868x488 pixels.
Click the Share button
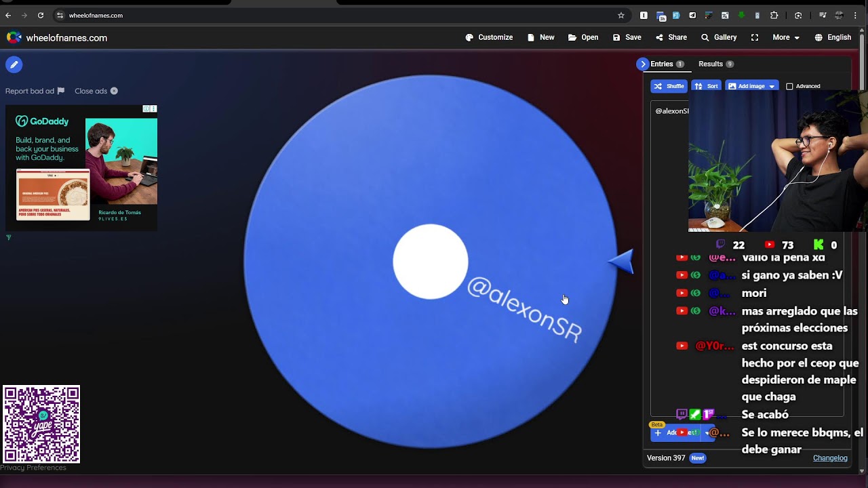[671, 37]
